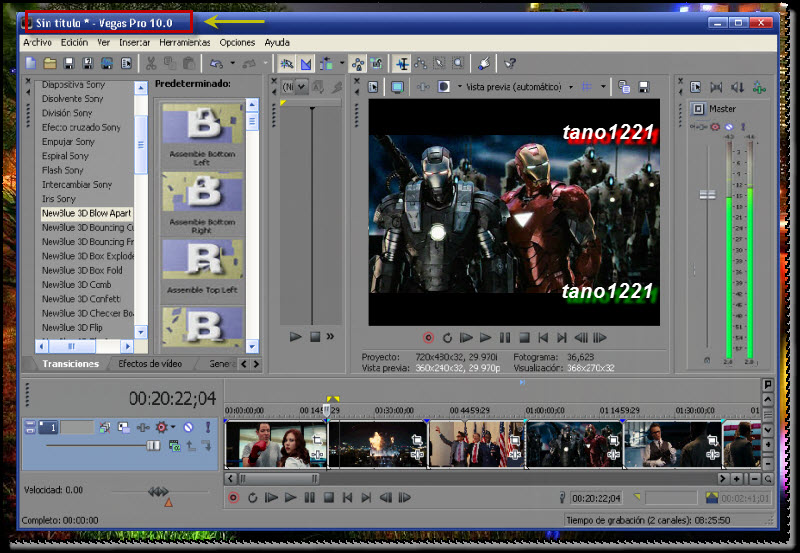Click the Dim output speaker icon

tap(737, 87)
